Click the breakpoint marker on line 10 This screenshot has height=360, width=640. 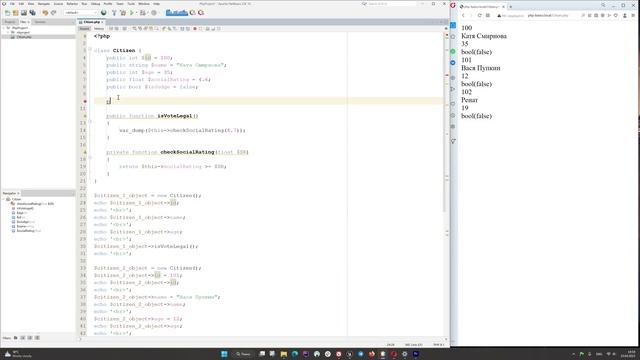[85, 101]
